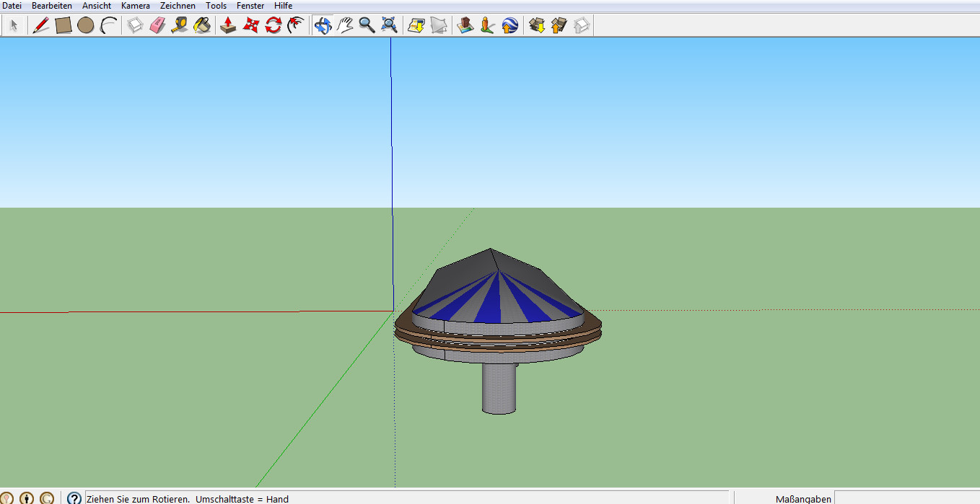
Task: Activate the Paint Bucket tool
Action: tap(202, 26)
